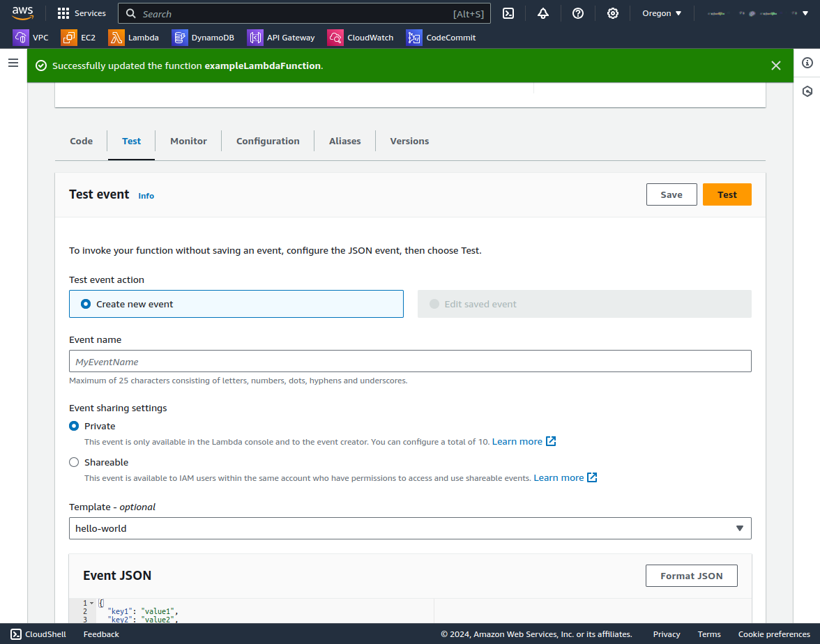820x644 pixels.
Task: Open the help question mark menu
Action: pyautogui.click(x=578, y=14)
